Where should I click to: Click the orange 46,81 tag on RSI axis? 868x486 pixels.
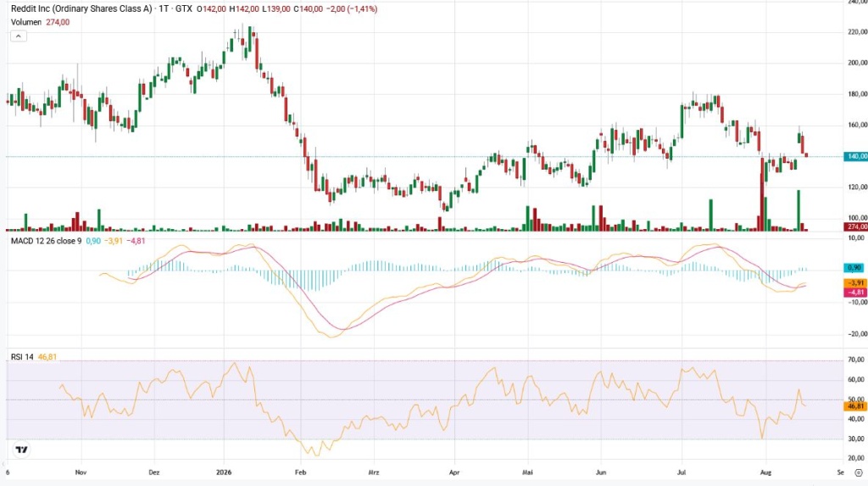point(855,406)
